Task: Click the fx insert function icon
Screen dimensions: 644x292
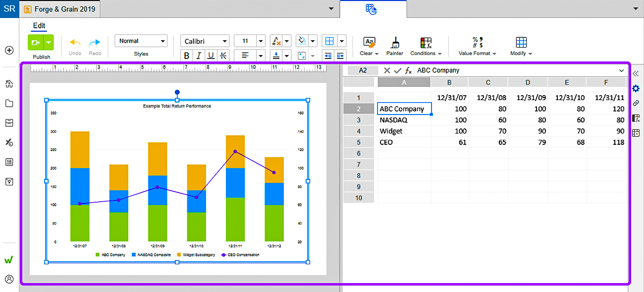Action: pyautogui.click(x=408, y=70)
